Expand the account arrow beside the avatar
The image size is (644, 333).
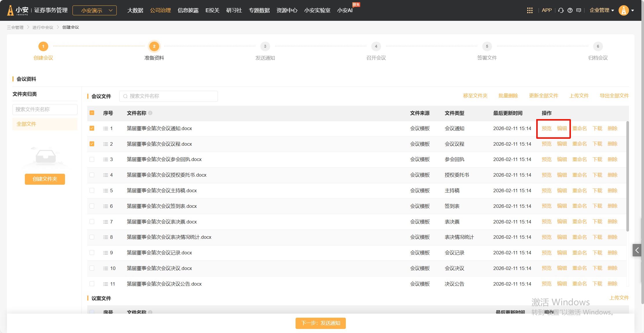[633, 10]
